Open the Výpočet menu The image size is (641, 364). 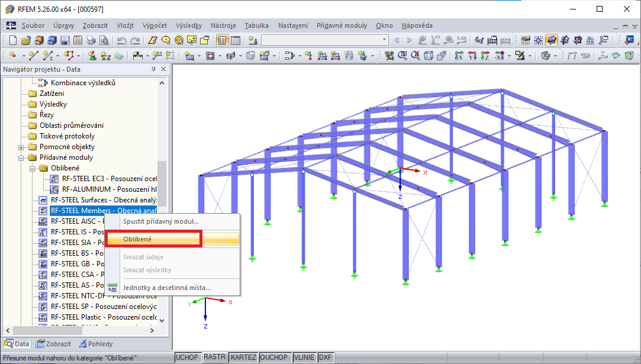pyautogui.click(x=155, y=25)
